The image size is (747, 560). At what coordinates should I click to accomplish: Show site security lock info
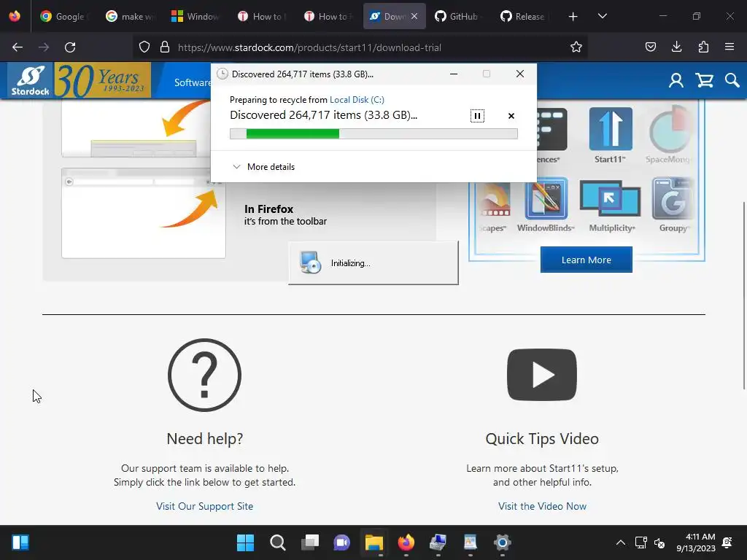(x=165, y=47)
